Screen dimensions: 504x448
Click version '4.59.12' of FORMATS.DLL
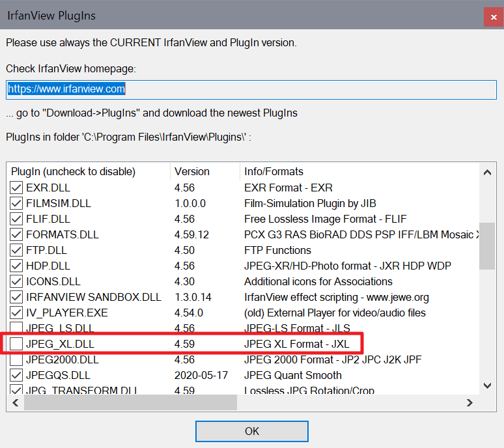pos(191,234)
